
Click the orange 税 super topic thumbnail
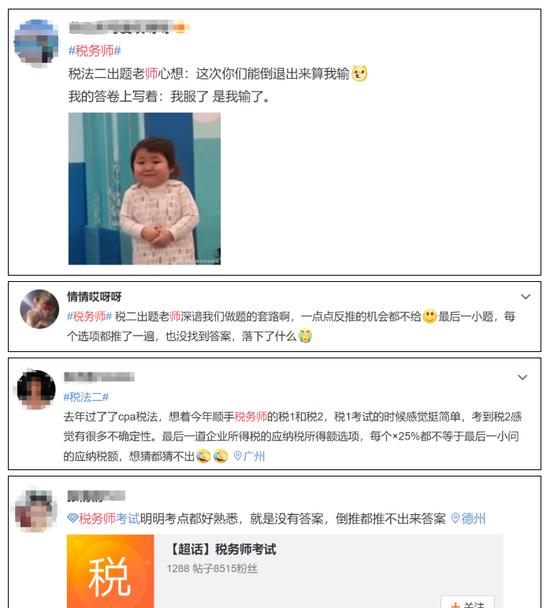coord(111,571)
